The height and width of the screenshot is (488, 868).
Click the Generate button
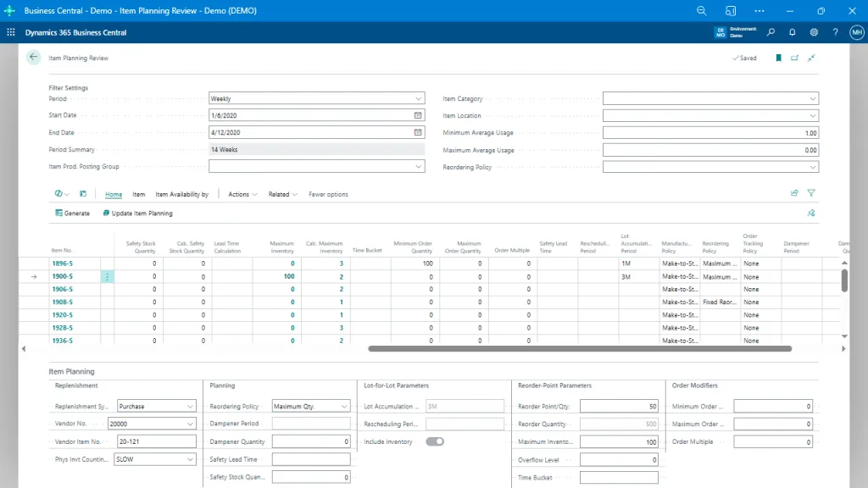pyautogui.click(x=71, y=213)
